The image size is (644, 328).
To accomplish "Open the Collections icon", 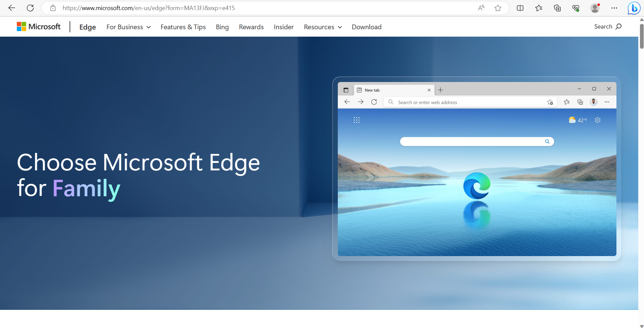I will (x=557, y=8).
